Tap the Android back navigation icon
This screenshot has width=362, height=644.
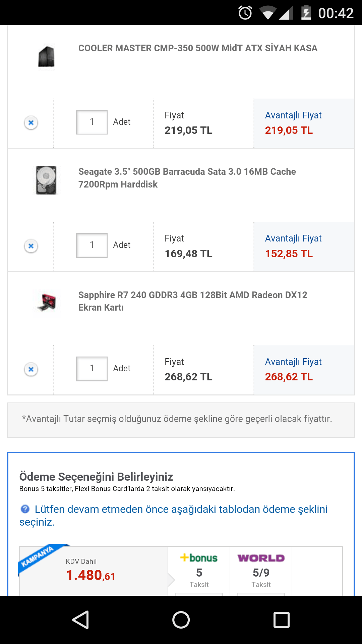81,620
